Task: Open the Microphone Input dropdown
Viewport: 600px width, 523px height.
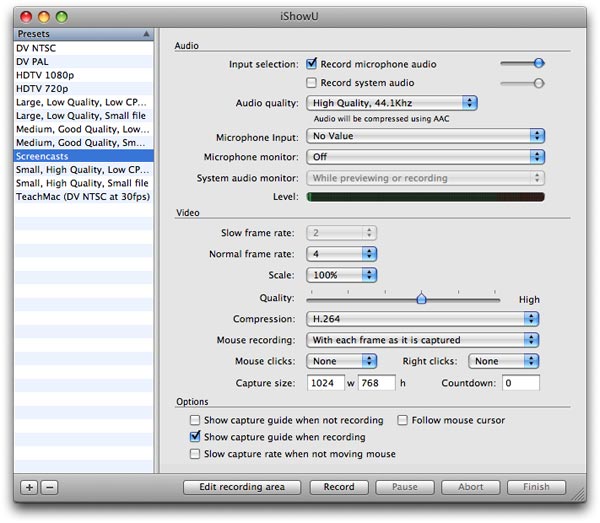Action: 426,136
